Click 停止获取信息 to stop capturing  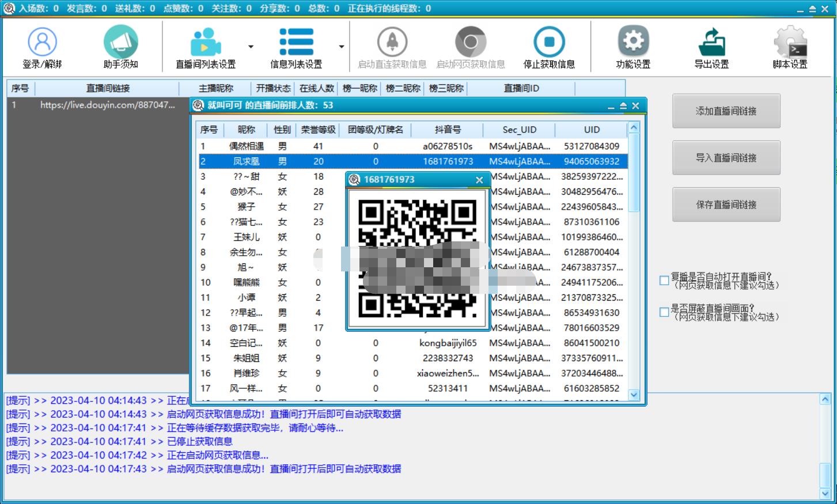(x=549, y=46)
